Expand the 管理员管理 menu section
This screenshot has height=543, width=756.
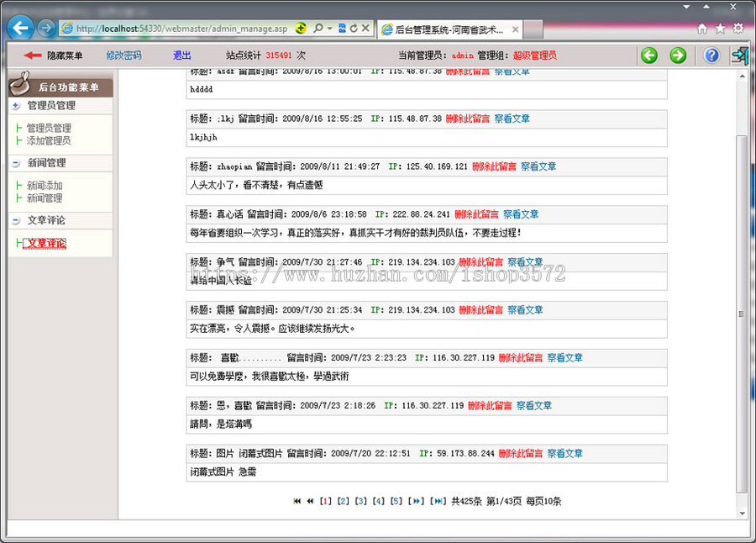coord(16,106)
